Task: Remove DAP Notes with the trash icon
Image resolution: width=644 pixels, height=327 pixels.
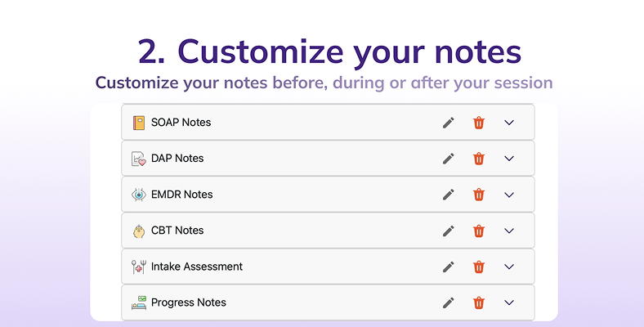Action: 478,159
